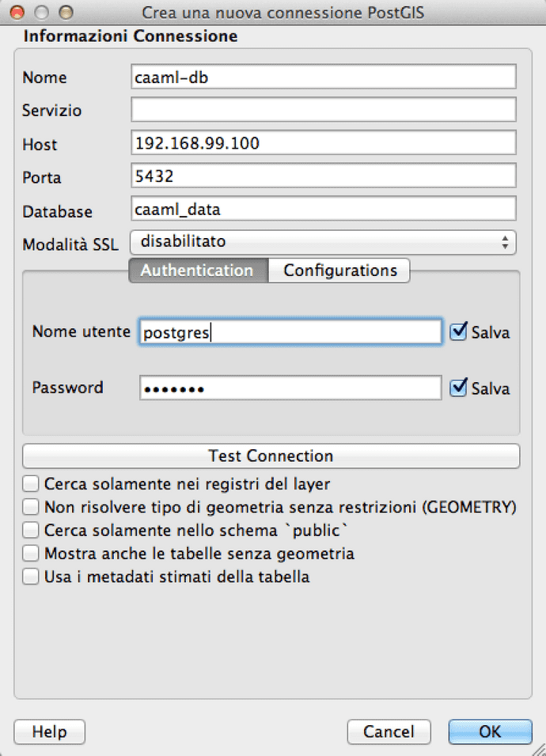Select the Host field with 192.168.99.100
Image resolution: width=546 pixels, height=756 pixels.
(x=323, y=142)
